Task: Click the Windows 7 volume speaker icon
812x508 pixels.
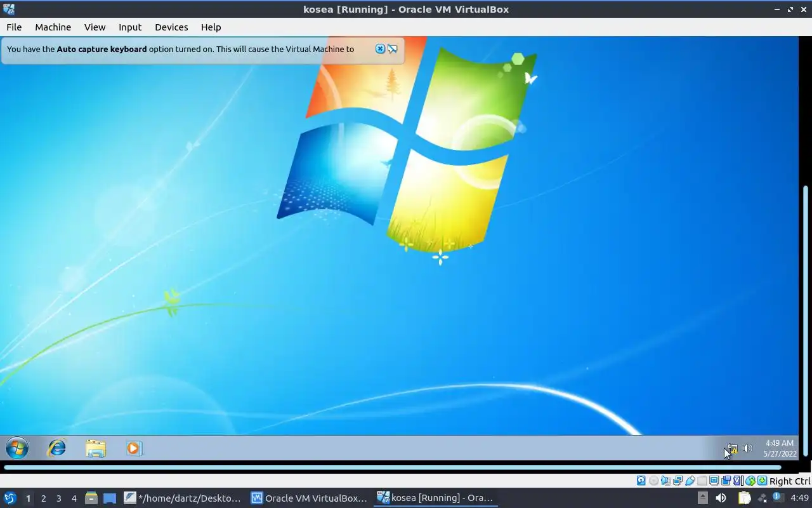Action: click(748, 448)
